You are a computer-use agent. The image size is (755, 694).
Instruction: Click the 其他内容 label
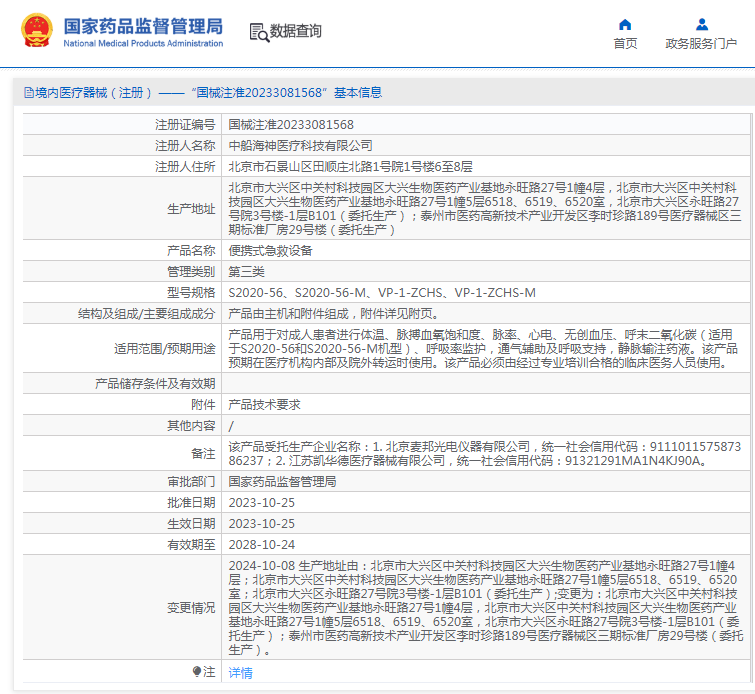191,426
